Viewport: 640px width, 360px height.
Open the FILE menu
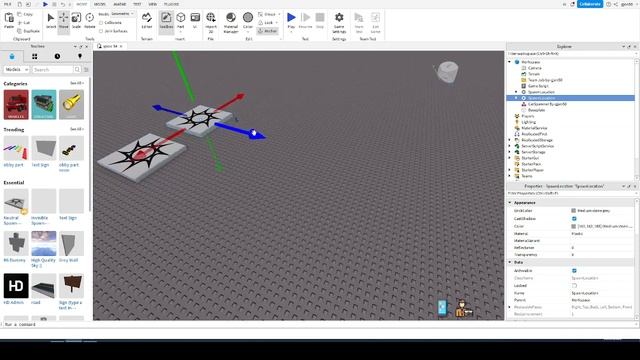7,4
